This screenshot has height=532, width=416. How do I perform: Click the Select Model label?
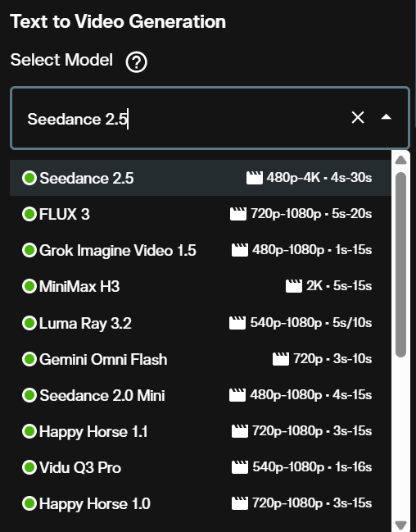tap(61, 60)
